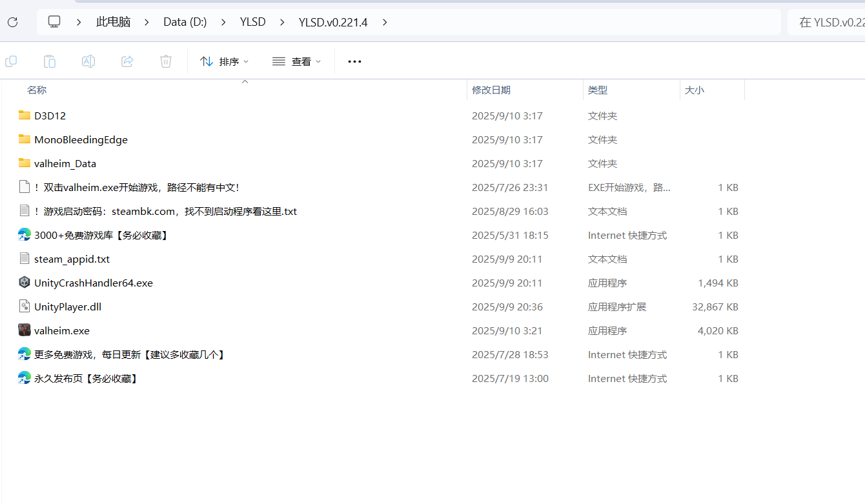Select the MonoBleedingEdge folder icon

(25, 139)
